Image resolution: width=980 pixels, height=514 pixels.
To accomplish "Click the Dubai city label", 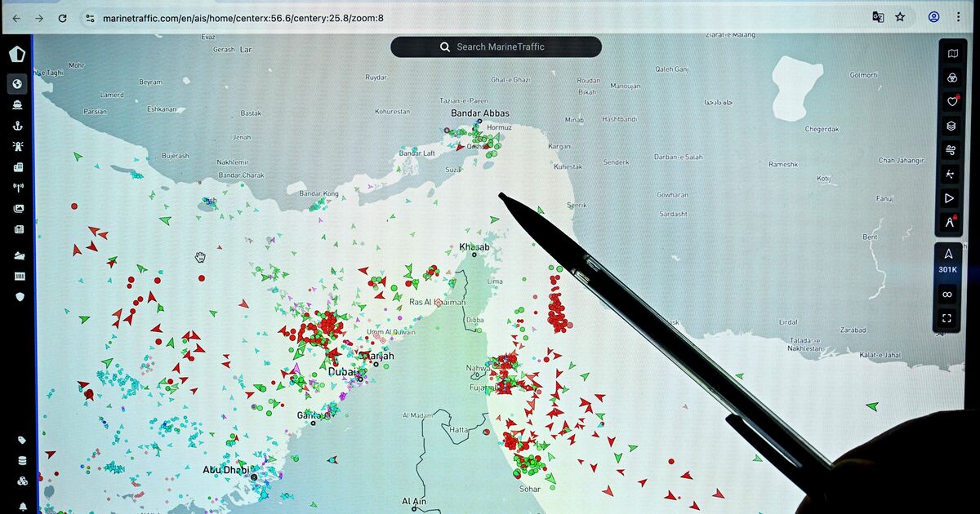I will coord(342,372).
